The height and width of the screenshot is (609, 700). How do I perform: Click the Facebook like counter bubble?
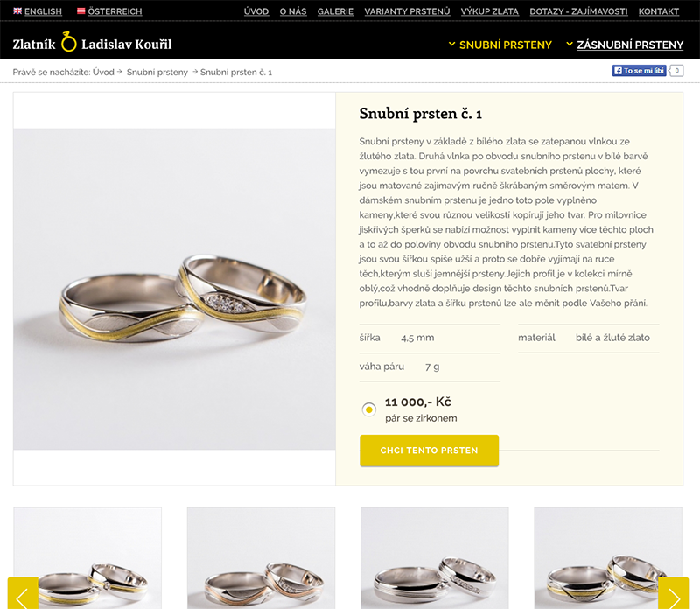(676, 71)
